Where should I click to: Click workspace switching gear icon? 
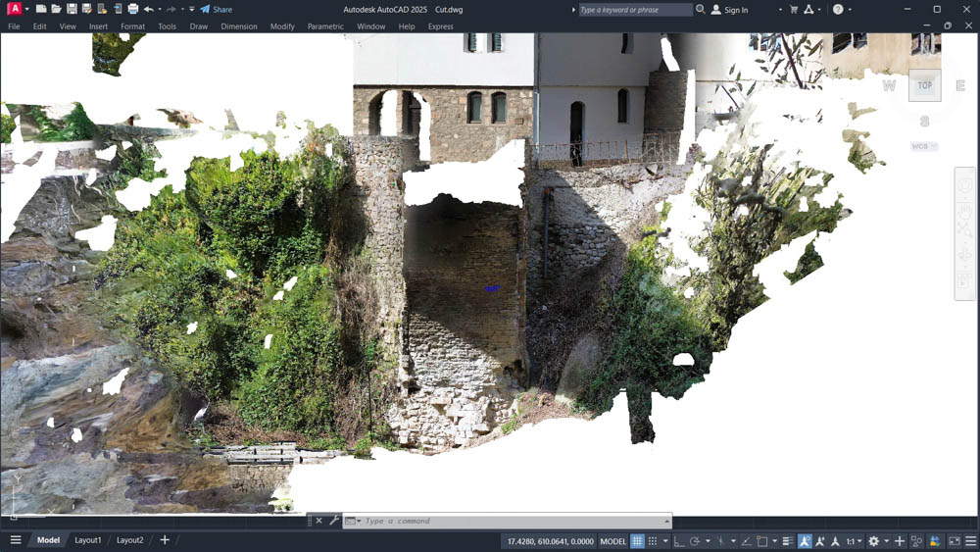[x=874, y=541]
